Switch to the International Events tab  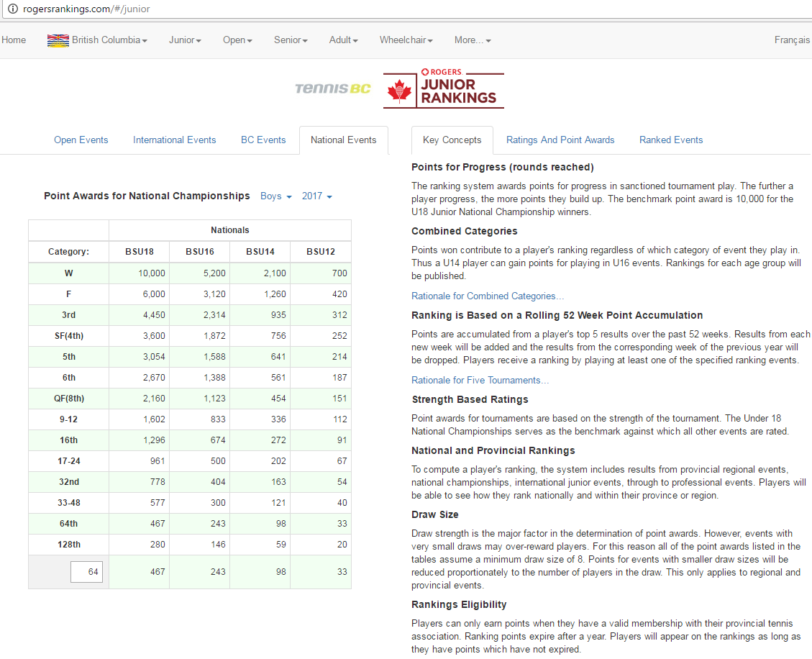click(x=175, y=140)
